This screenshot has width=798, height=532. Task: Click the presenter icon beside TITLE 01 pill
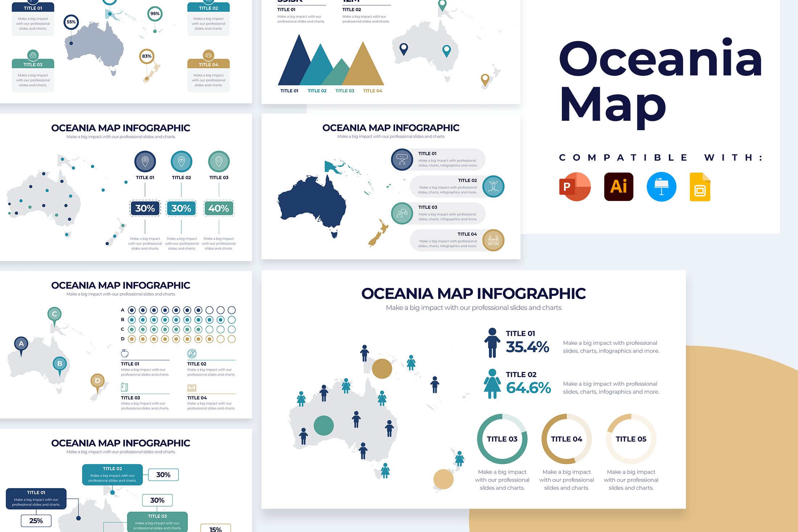[x=402, y=160]
